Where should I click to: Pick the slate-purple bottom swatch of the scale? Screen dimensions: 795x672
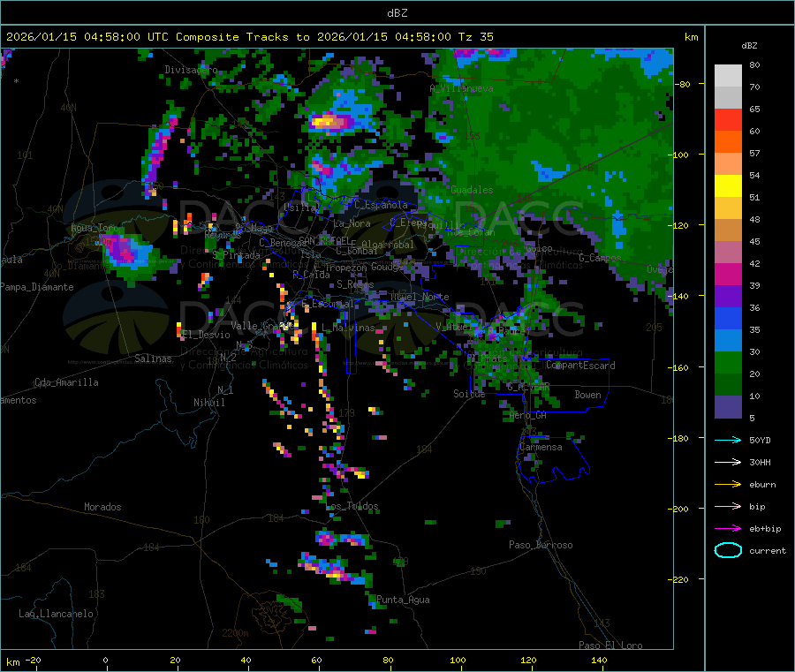pos(728,407)
